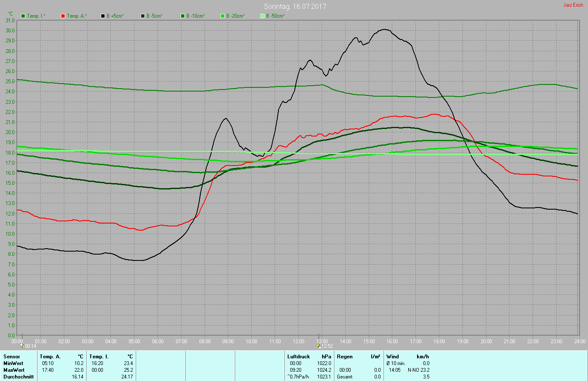Click the 'Durchschnitt' row label
Viewport: 588px width, 381px height.
(18, 377)
